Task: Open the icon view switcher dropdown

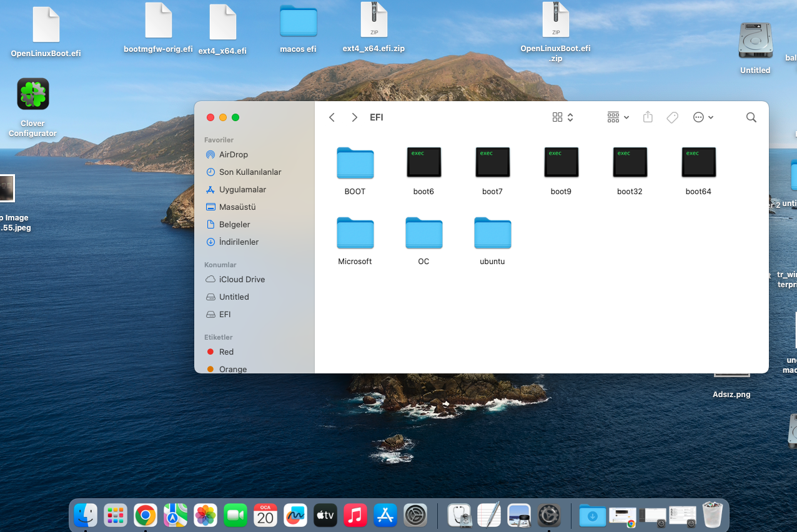Action: pos(563,117)
